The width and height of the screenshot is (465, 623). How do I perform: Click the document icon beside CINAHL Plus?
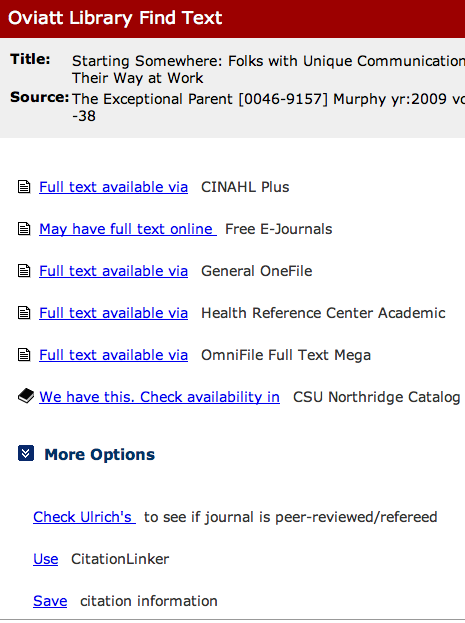tap(24, 187)
